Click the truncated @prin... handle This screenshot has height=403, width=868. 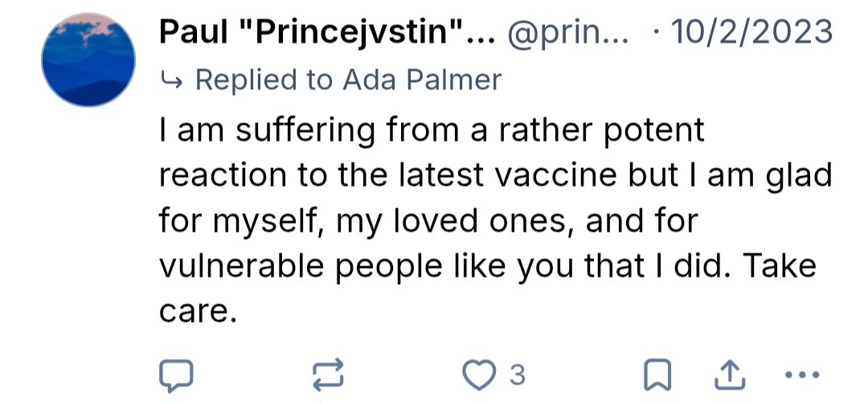[565, 33]
